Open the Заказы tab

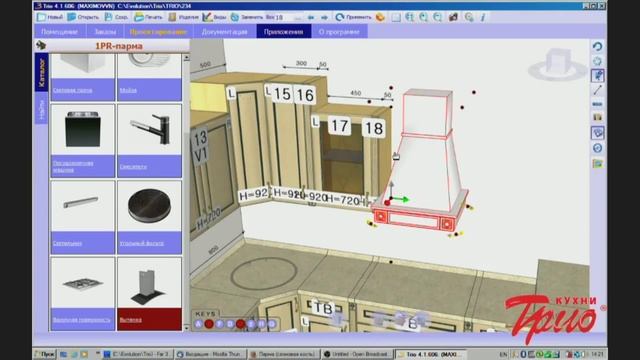(x=105, y=31)
